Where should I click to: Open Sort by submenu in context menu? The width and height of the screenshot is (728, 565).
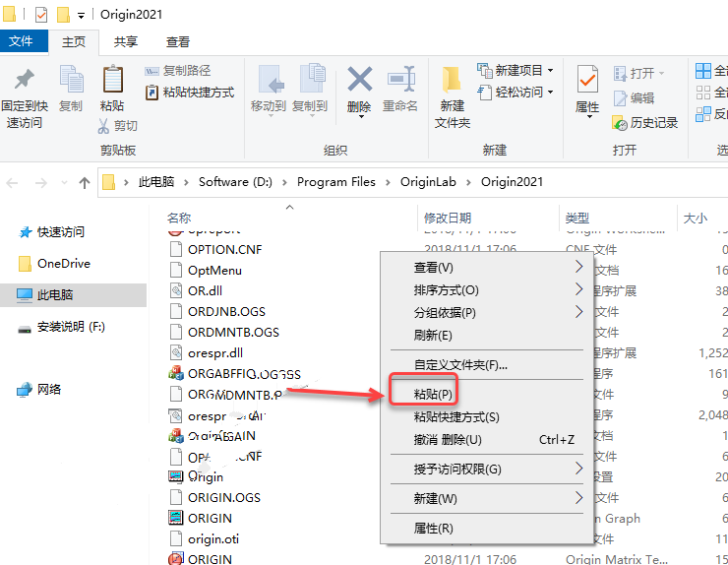(487, 290)
